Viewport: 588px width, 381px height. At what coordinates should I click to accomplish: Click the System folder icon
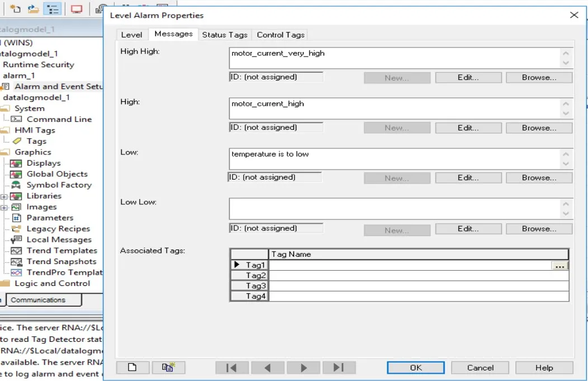point(5,109)
